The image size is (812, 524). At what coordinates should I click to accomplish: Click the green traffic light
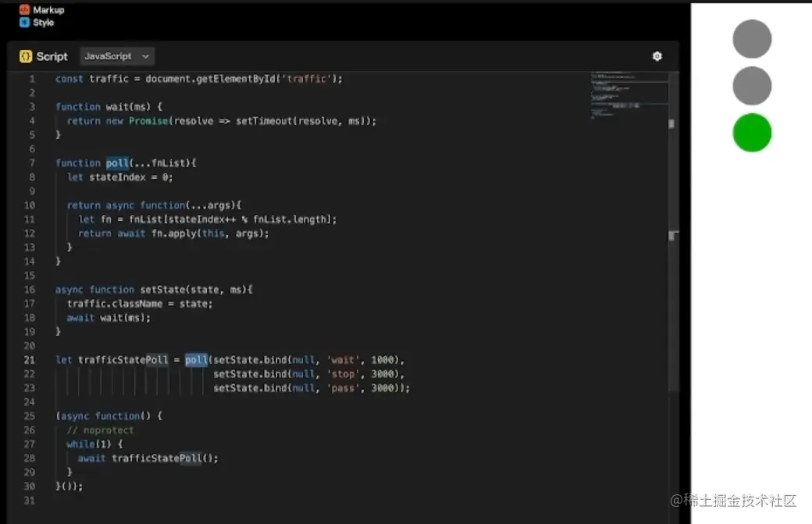coord(752,133)
